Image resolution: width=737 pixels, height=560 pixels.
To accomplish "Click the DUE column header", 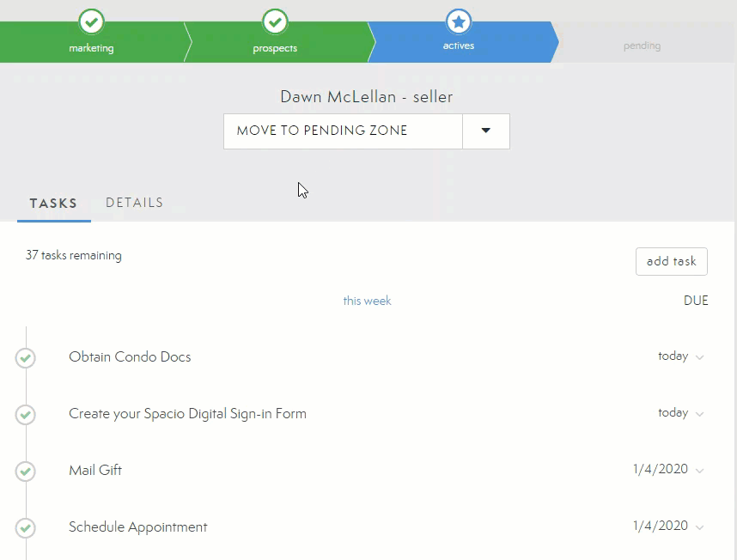I will [x=696, y=301].
